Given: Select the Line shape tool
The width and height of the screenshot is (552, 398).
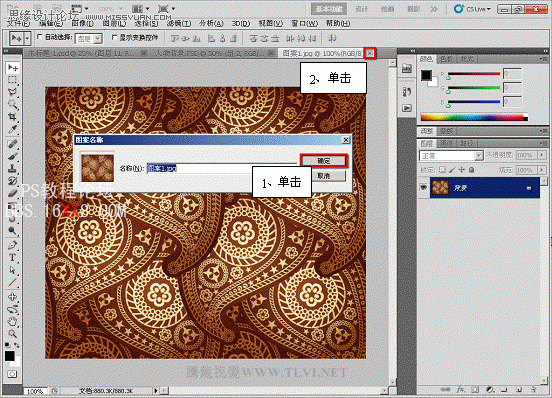Looking at the screenshot, I should pos(13,282).
